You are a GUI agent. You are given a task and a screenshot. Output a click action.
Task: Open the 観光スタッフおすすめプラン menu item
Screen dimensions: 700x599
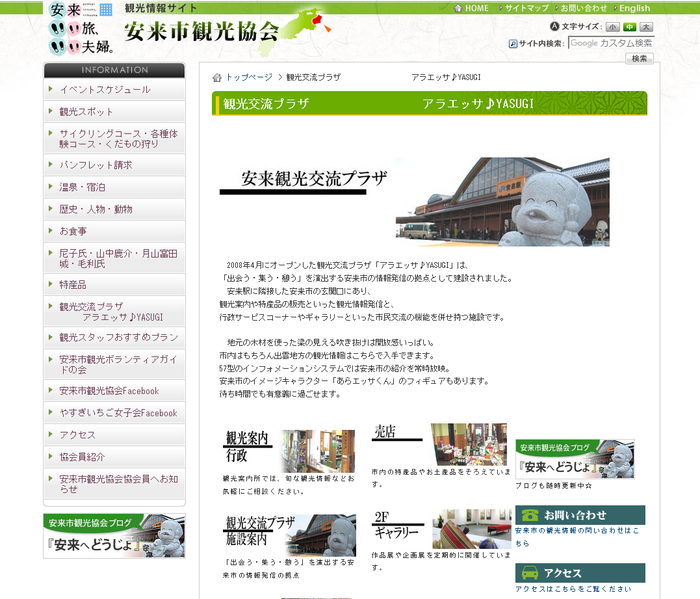[114, 338]
